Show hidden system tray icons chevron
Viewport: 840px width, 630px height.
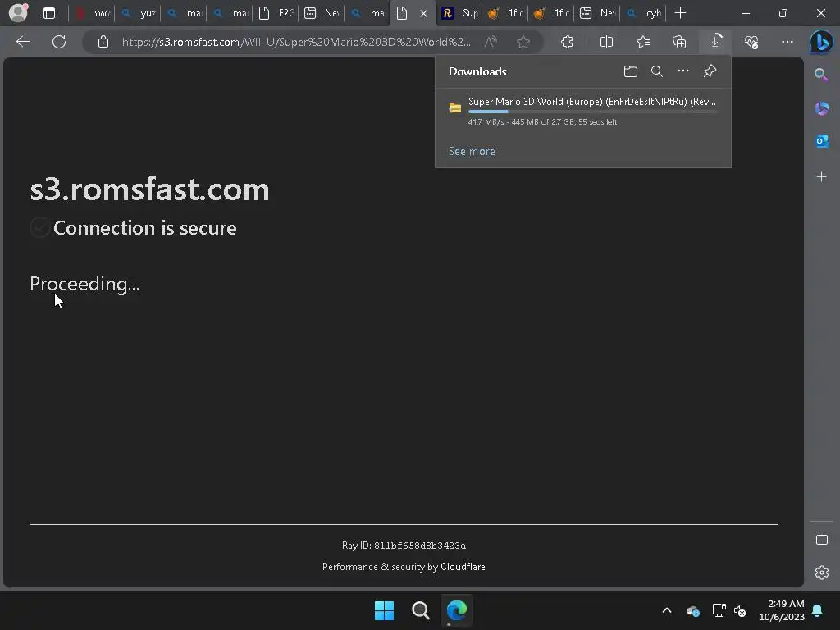pyautogui.click(x=667, y=610)
